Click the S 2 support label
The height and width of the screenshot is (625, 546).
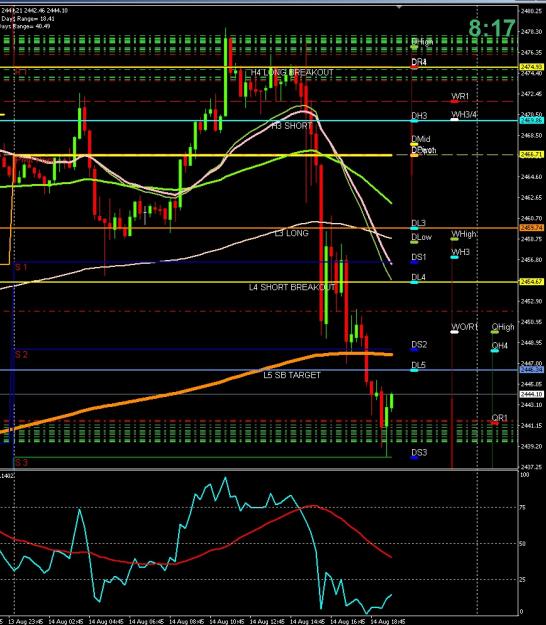click(22, 355)
